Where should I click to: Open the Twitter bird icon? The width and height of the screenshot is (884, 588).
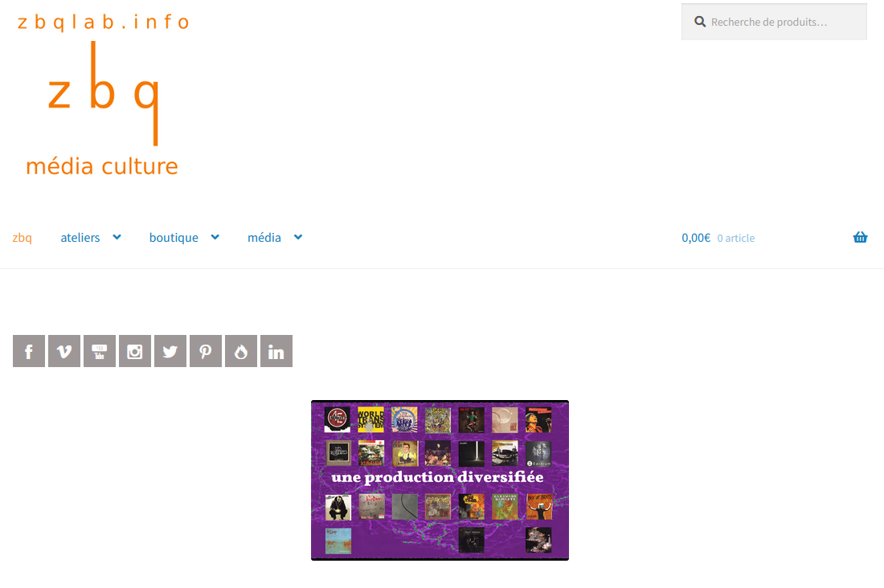170,351
